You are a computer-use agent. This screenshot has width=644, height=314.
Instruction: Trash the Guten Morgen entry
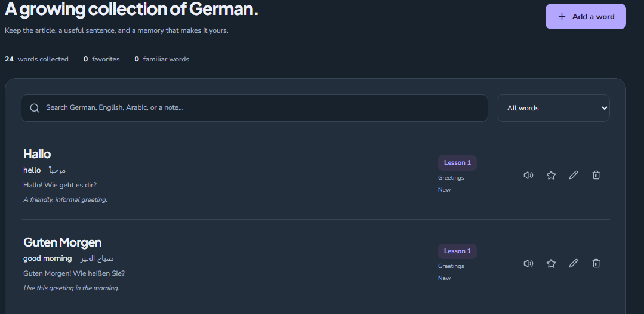tap(596, 263)
